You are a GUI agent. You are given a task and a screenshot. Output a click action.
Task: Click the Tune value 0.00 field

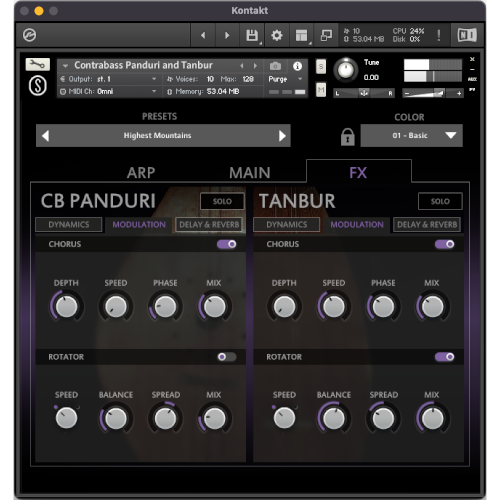[371, 77]
